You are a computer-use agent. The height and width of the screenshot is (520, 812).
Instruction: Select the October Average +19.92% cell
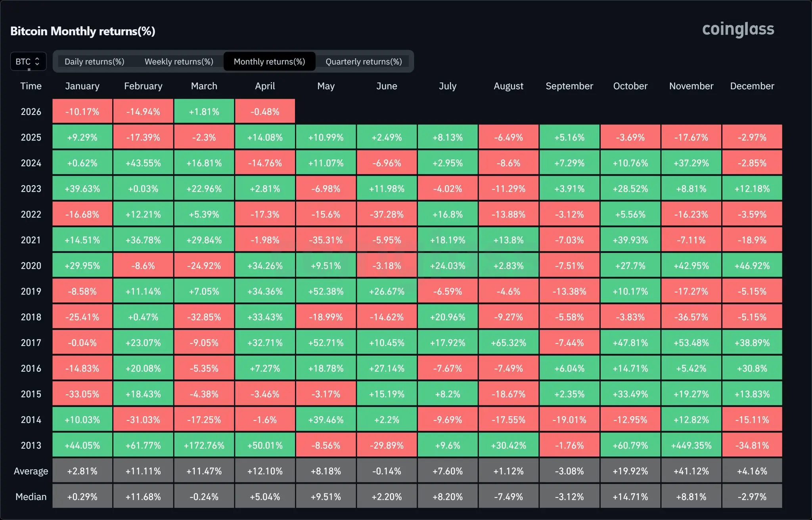(x=630, y=471)
